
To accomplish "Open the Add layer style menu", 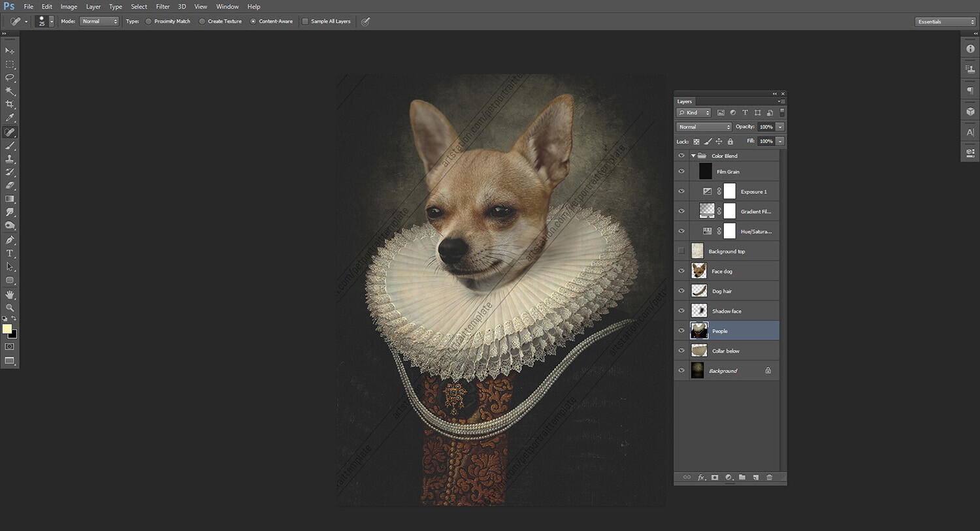I will (x=701, y=477).
